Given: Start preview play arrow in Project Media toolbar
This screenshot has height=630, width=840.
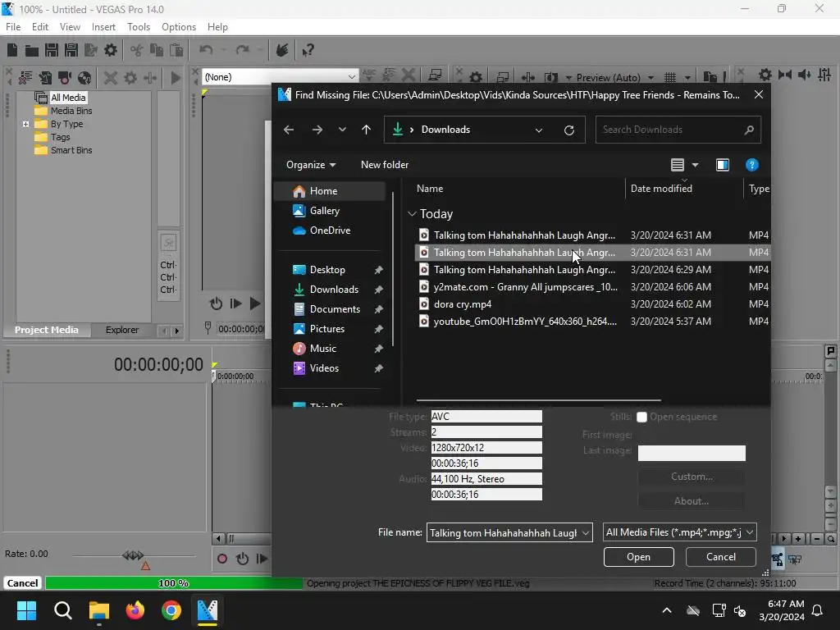Looking at the screenshot, I should click(x=176, y=78).
